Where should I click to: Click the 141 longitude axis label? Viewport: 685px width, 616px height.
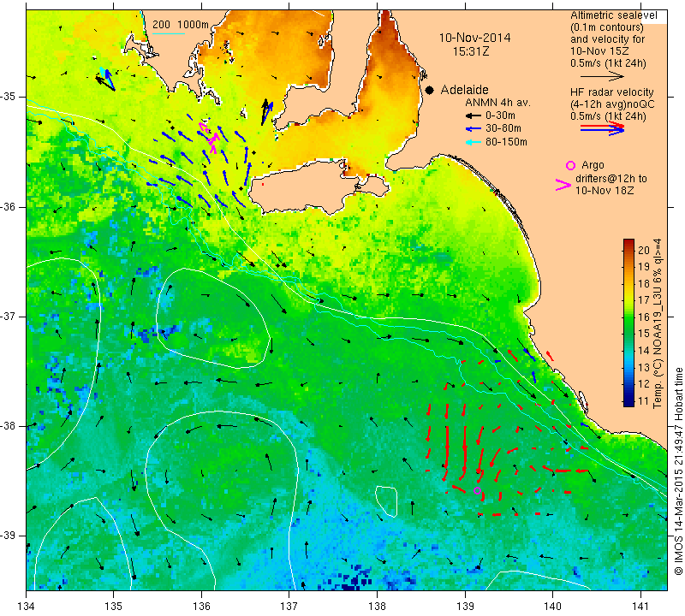point(640,606)
